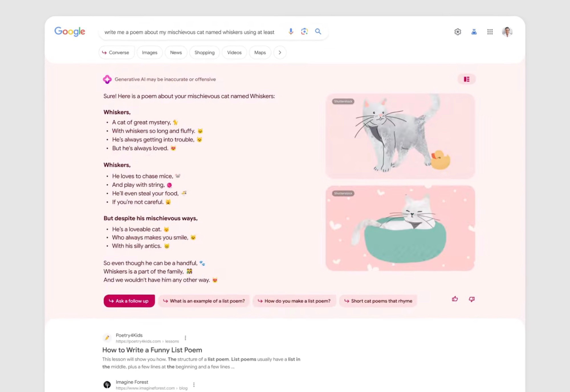Click the thumbs up feedback icon
The height and width of the screenshot is (392, 570).
click(x=455, y=299)
